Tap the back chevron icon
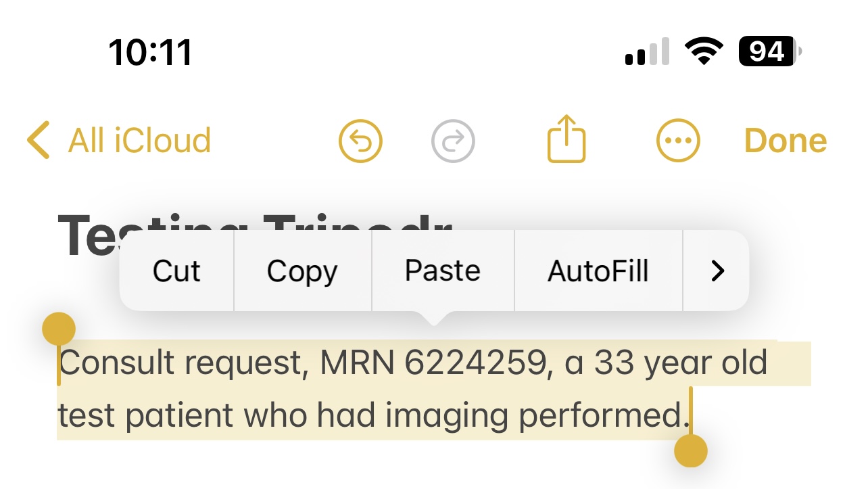Image resolution: width=868 pixels, height=489 pixels. coord(39,140)
